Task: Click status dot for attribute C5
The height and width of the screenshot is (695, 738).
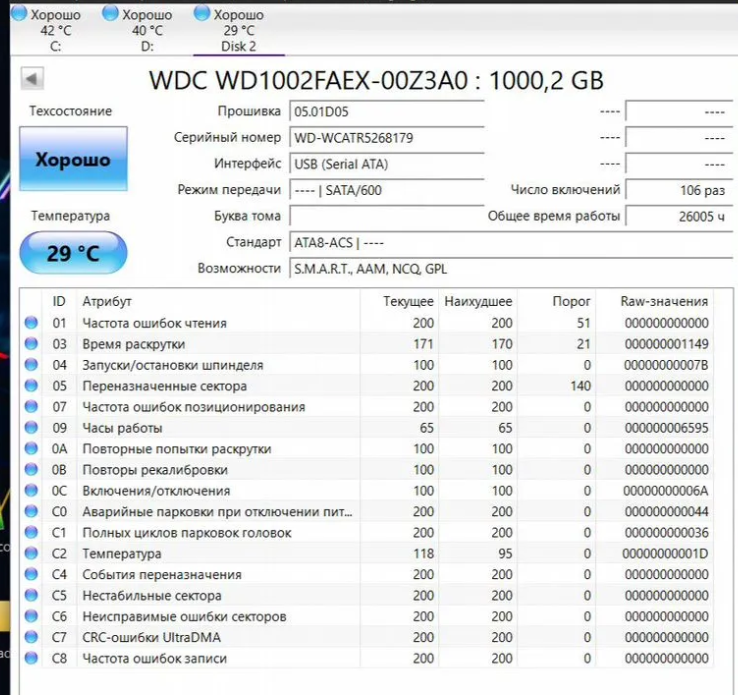Action: click(x=31, y=595)
